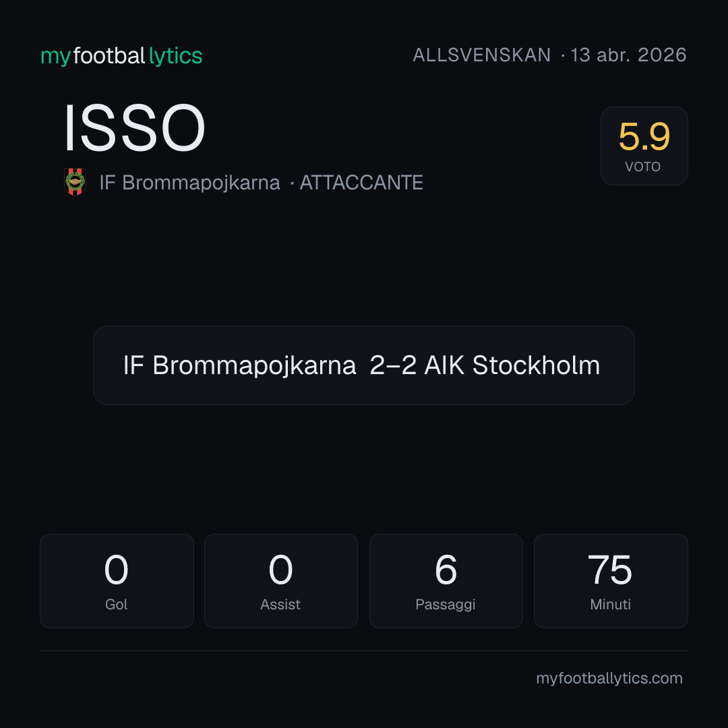This screenshot has height=728, width=728.
Task: Click the myfootballytics logo
Action: (x=121, y=56)
